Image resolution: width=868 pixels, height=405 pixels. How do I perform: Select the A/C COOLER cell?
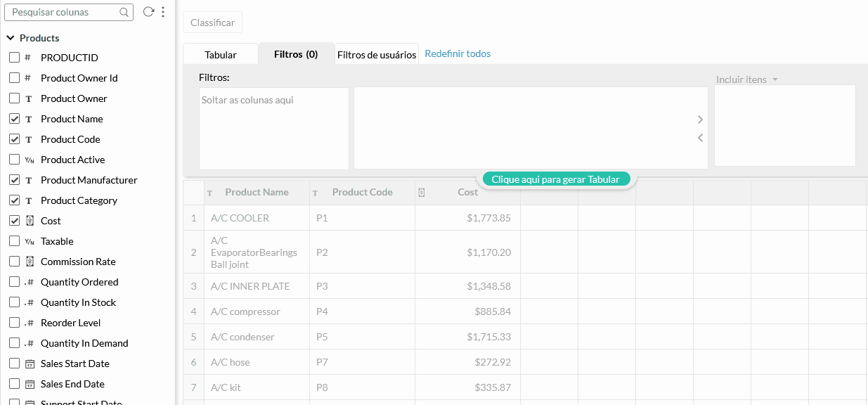click(x=257, y=218)
